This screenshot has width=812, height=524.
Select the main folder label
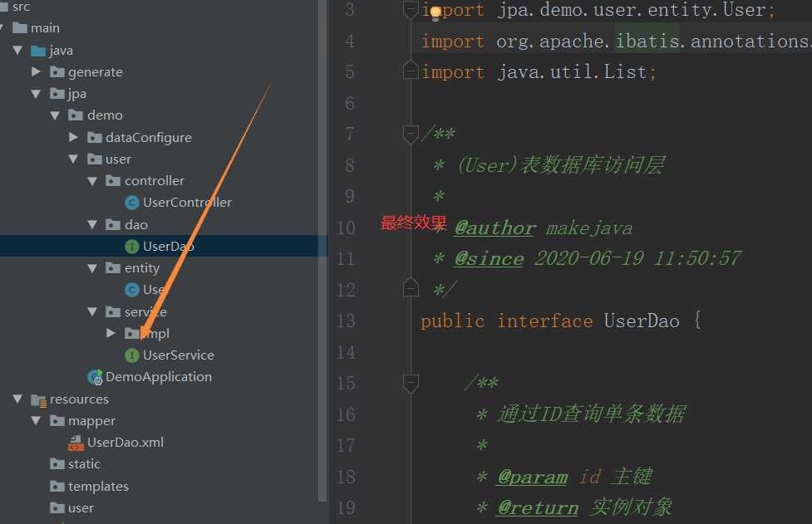click(45, 28)
